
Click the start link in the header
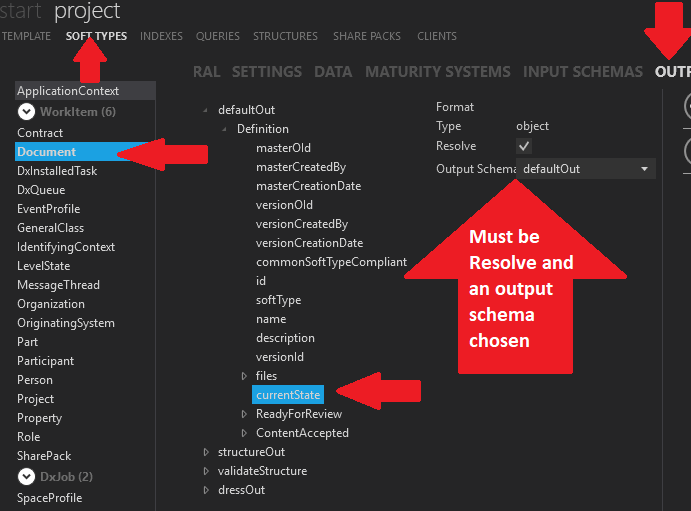22,12
